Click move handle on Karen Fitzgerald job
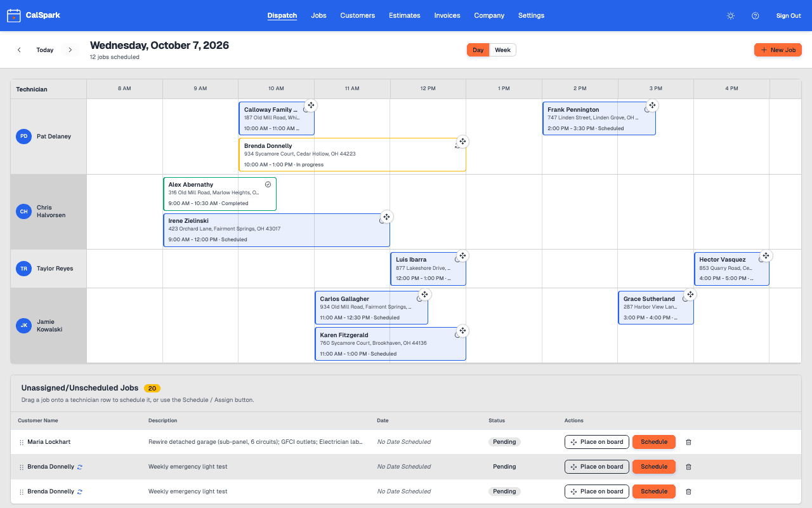The image size is (812, 508). [x=462, y=330]
